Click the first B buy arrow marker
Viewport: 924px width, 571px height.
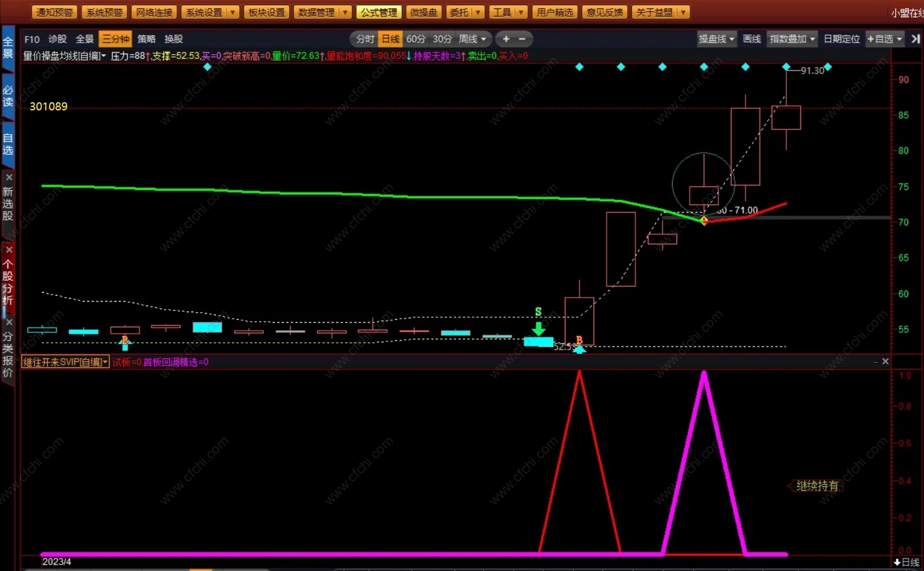click(125, 343)
